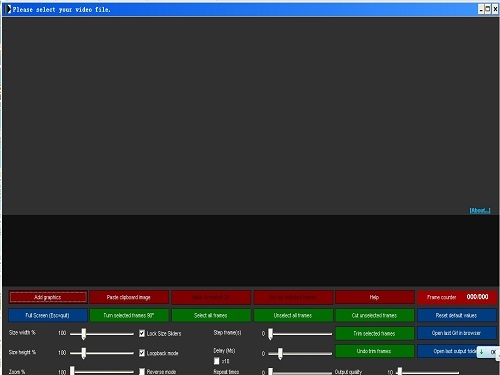Open last Gif in browser
The height and width of the screenshot is (375, 500).
pyautogui.click(x=457, y=333)
